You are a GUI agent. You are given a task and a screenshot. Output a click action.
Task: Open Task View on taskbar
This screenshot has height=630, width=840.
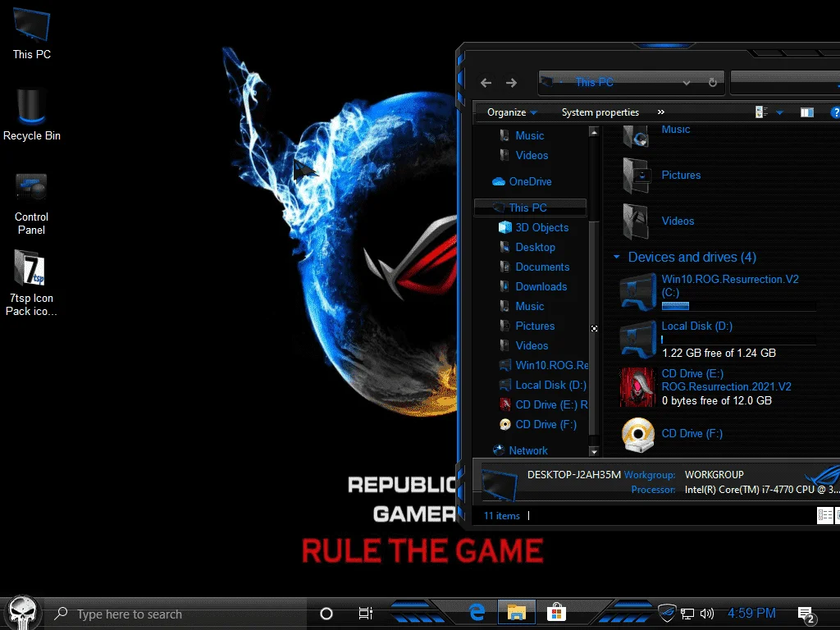click(x=365, y=614)
